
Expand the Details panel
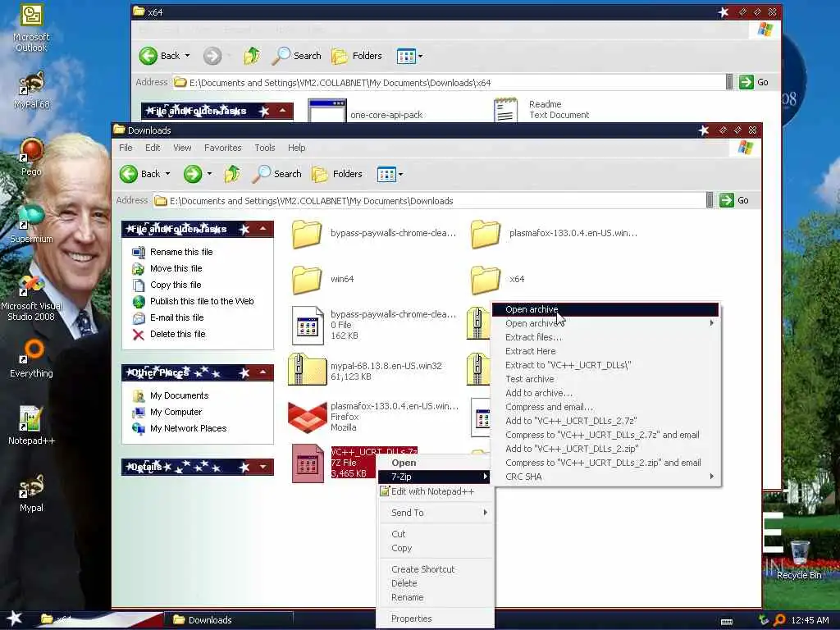[263, 467]
